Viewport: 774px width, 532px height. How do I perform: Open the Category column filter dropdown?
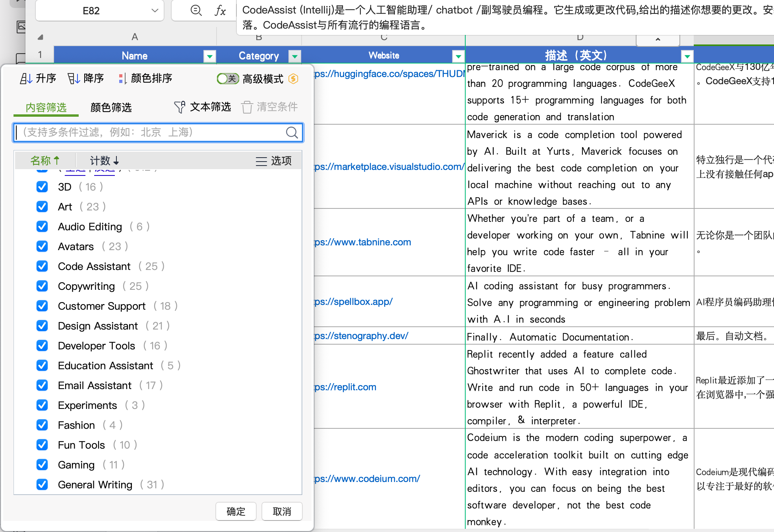tap(295, 56)
